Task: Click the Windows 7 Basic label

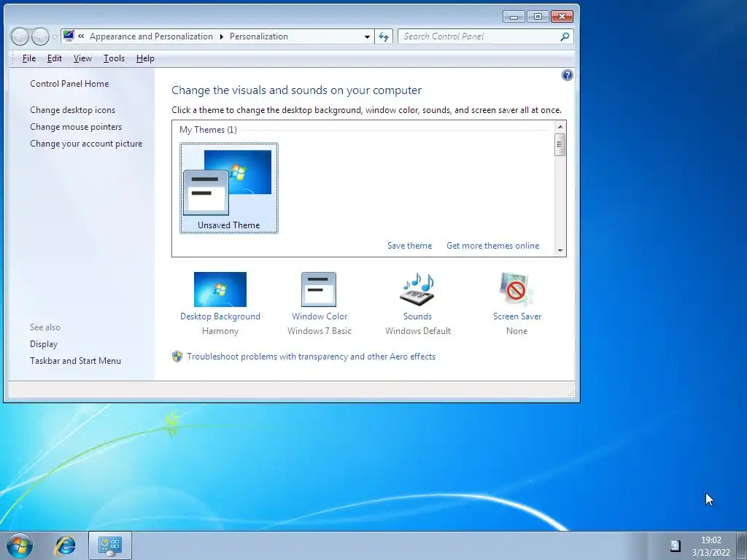Action: point(320,331)
